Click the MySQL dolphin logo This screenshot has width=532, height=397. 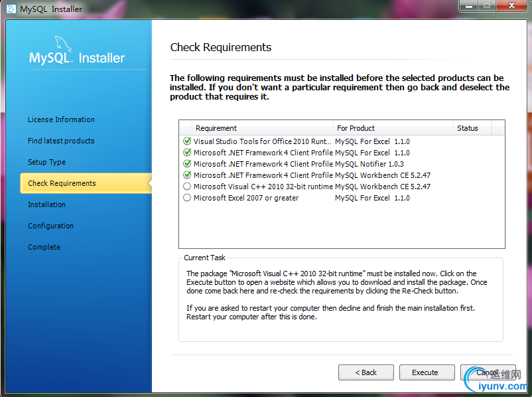64,44
